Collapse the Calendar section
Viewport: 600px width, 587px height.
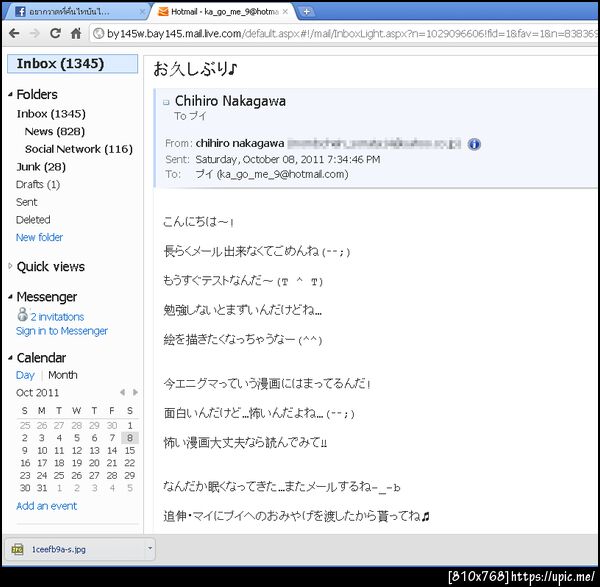10,357
